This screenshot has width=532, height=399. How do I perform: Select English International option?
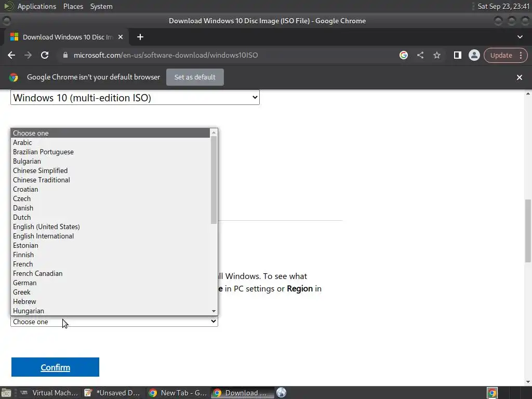pos(111,236)
